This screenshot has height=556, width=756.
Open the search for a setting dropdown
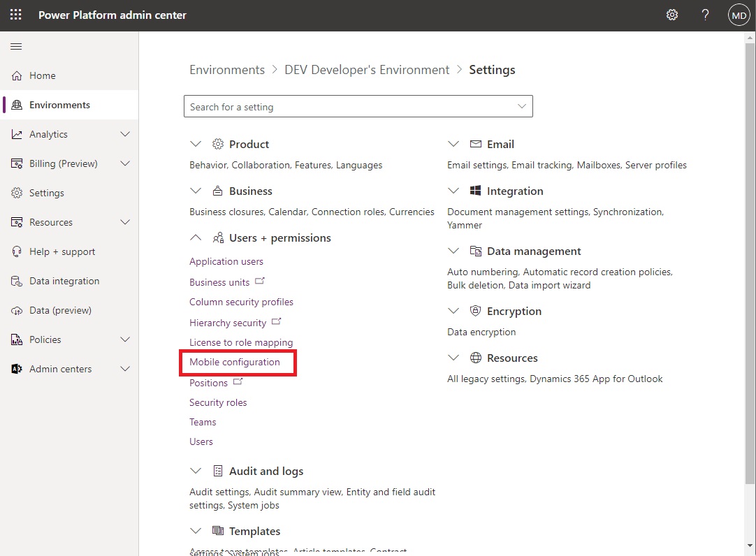coord(521,105)
